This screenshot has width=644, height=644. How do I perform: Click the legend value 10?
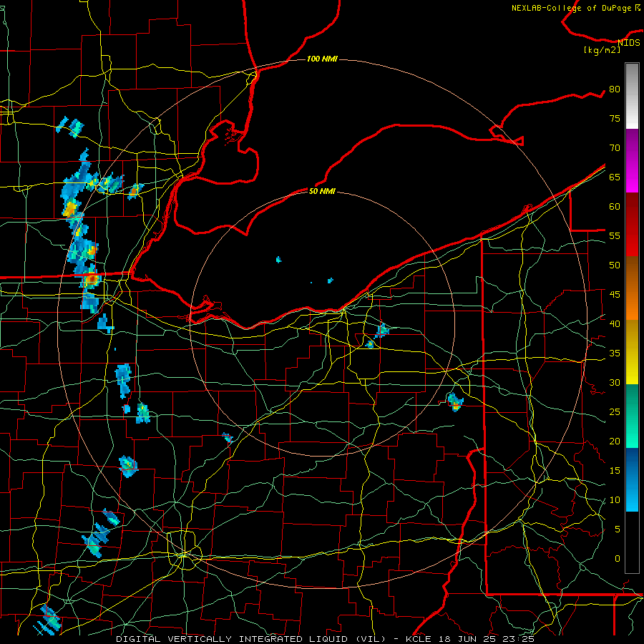click(x=615, y=500)
